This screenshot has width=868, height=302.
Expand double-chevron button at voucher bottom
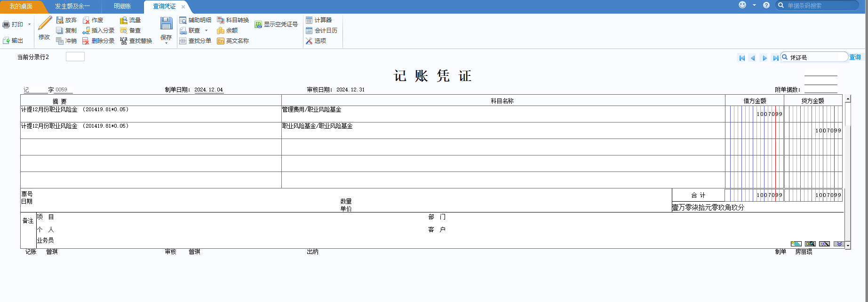point(838,244)
